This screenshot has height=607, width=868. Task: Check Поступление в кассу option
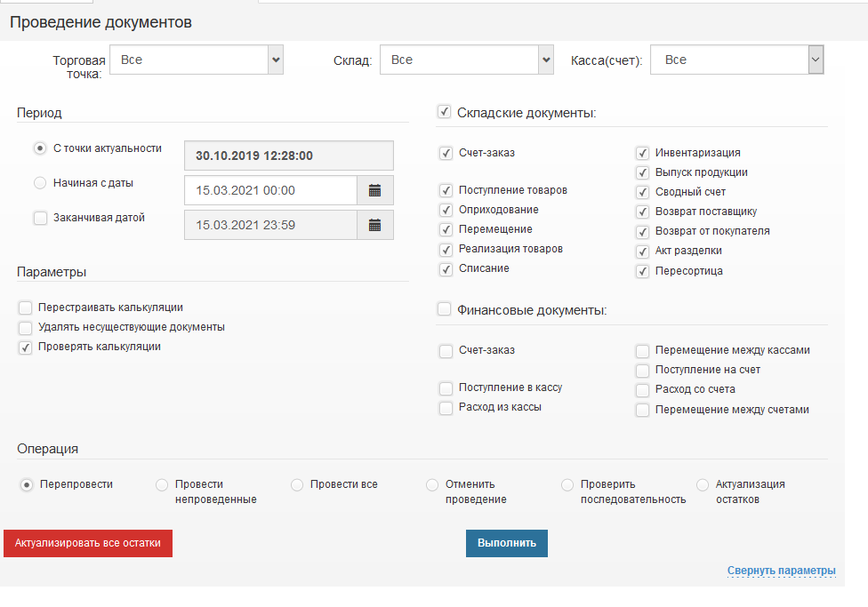[446, 387]
